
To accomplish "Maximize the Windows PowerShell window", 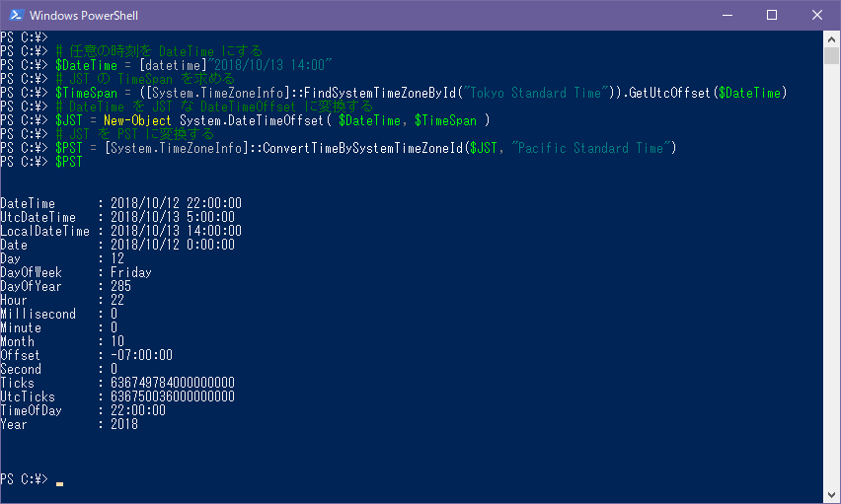I will [772, 15].
